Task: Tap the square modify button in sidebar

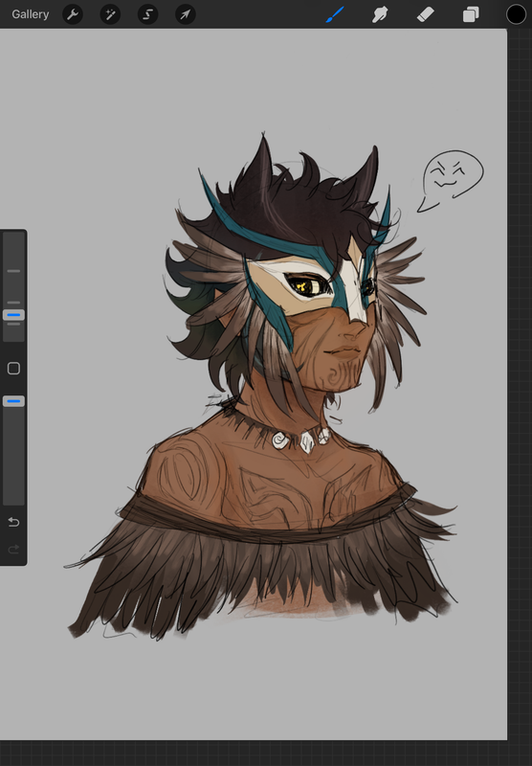Action: point(13,369)
